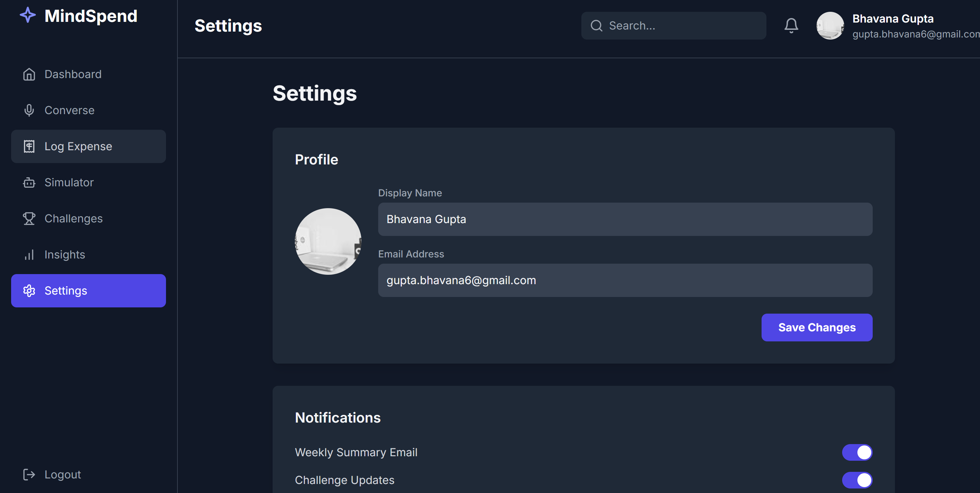Click the Converse microphone icon

point(29,110)
